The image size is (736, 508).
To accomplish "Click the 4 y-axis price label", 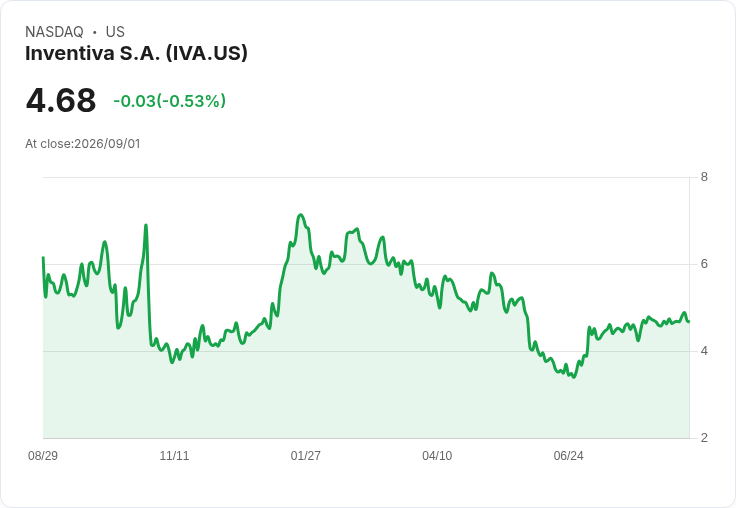I will (x=704, y=351).
